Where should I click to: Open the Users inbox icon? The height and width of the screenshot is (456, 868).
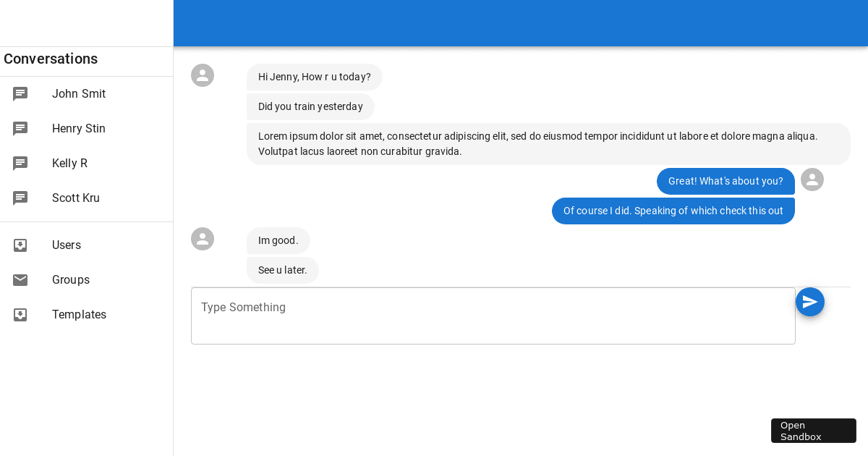(20, 245)
